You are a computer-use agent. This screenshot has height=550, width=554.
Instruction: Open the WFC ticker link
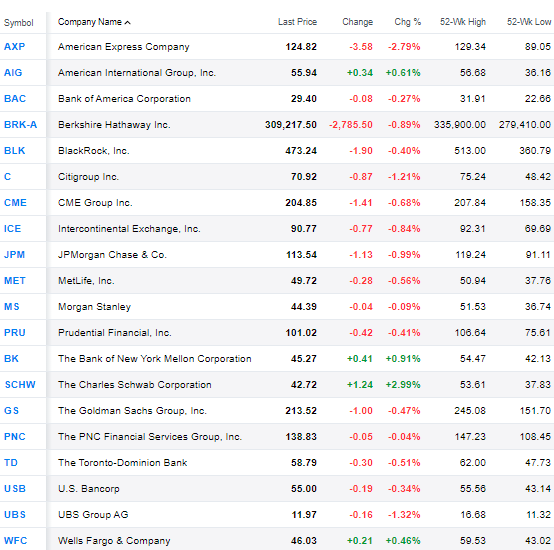point(16,541)
